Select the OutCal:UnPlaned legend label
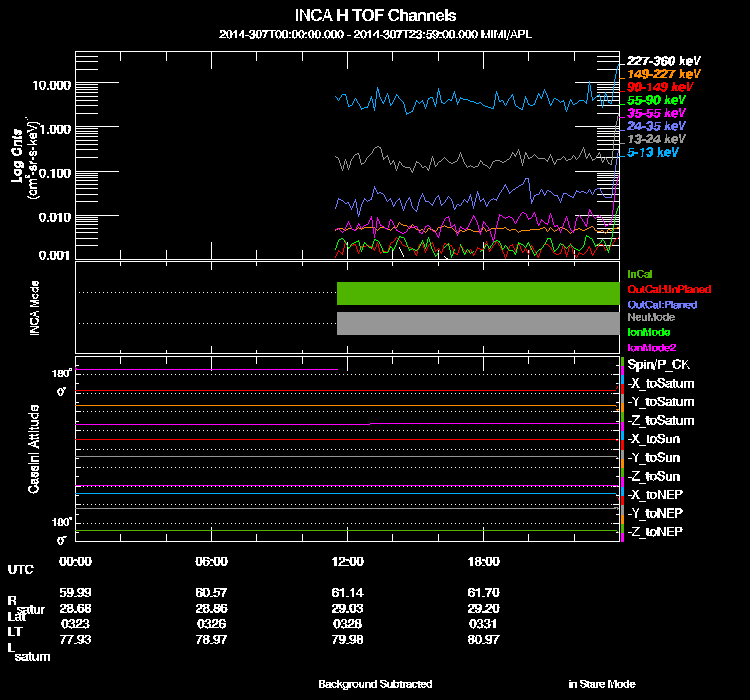The height and width of the screenshot is (700, 750). click(x=661, y=288)
